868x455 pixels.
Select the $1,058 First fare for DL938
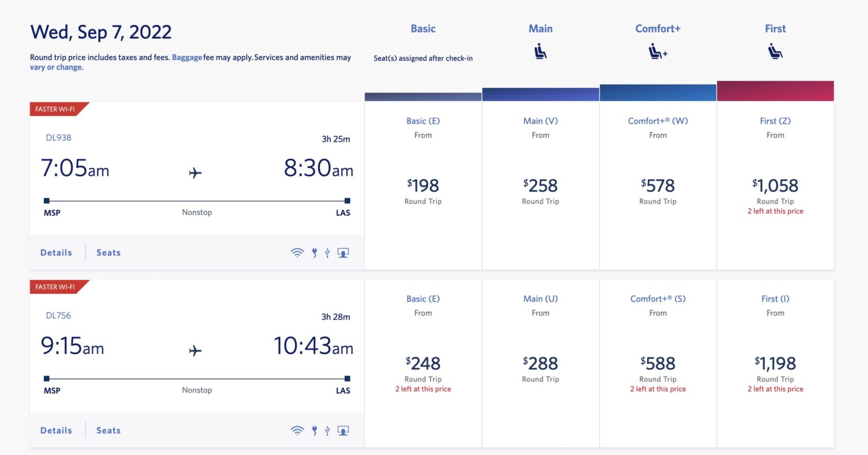click(775, 185)
